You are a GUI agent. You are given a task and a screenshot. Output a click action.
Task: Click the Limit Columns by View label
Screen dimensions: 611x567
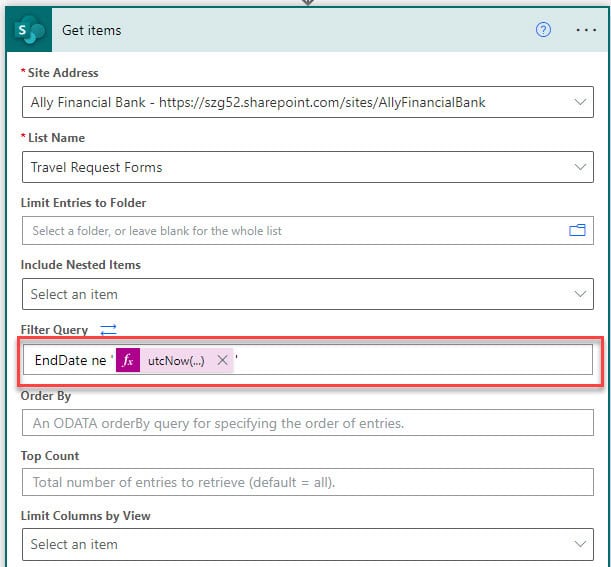tap(85, 516)
